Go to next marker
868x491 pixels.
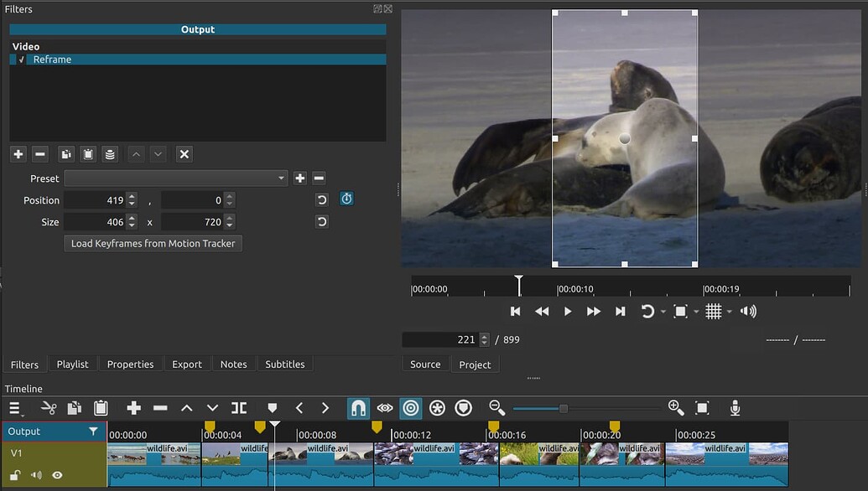[x=325, y=408]
